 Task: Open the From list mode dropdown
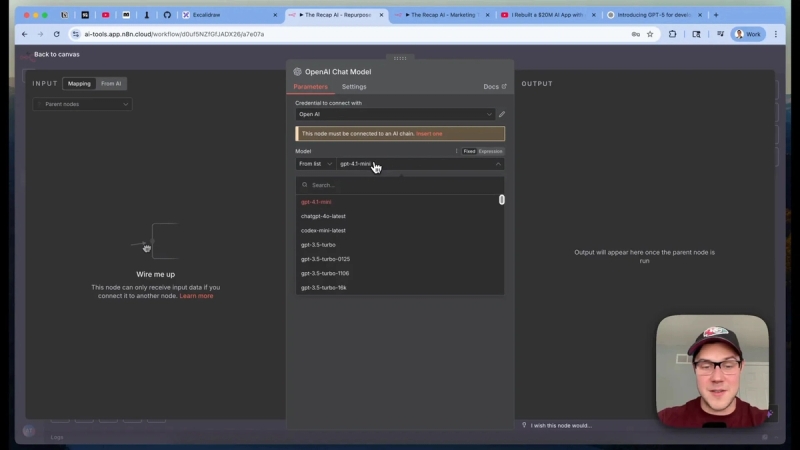[x=315, y=164]
